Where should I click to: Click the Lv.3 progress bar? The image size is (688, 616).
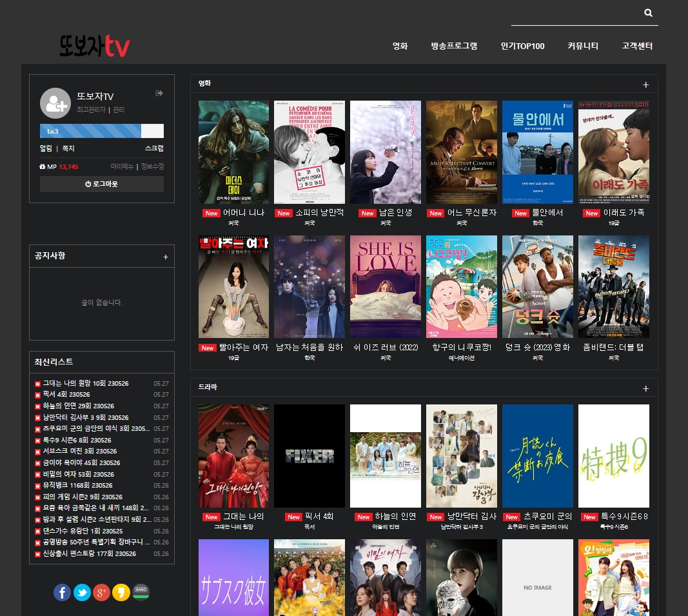[x=102, y=131]
